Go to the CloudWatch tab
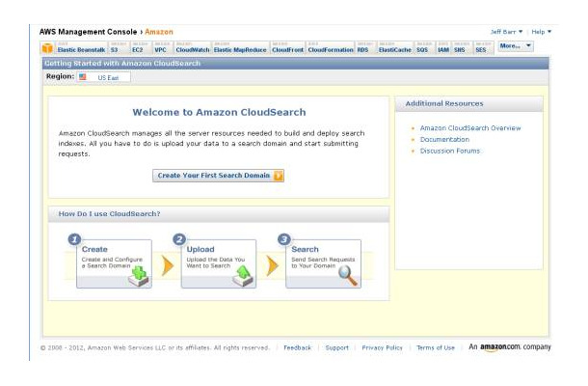This screenshot has height=386, width=588. pos(193,49)
